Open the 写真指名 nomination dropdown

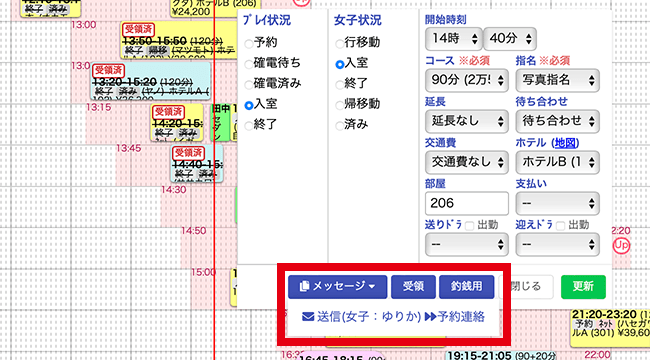coord(558,80)
